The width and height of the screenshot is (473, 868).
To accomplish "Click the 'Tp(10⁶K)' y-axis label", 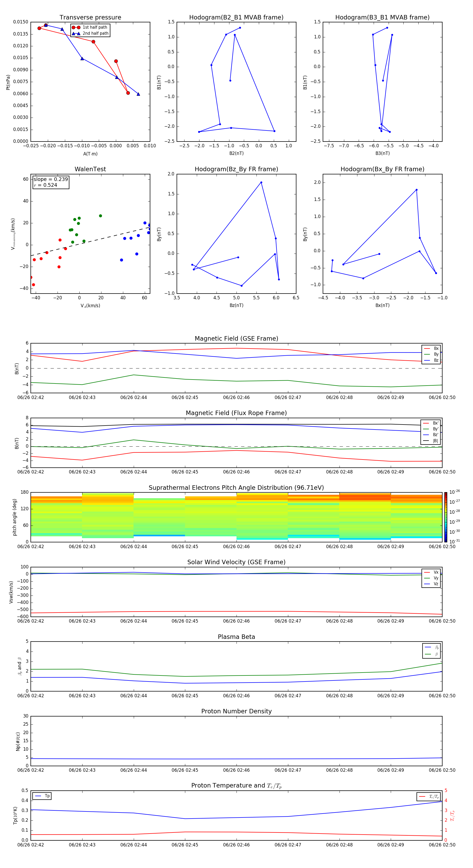I will click(x=15, y=815).
